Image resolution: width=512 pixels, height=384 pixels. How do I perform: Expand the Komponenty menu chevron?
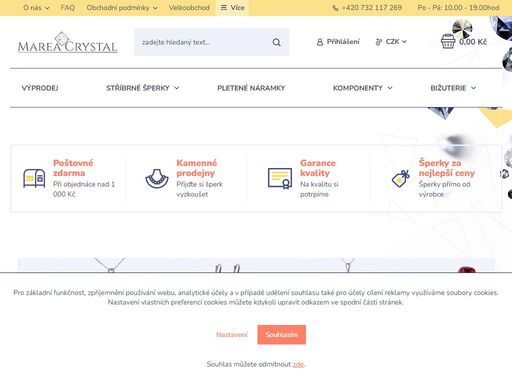(x=390, y=88)
